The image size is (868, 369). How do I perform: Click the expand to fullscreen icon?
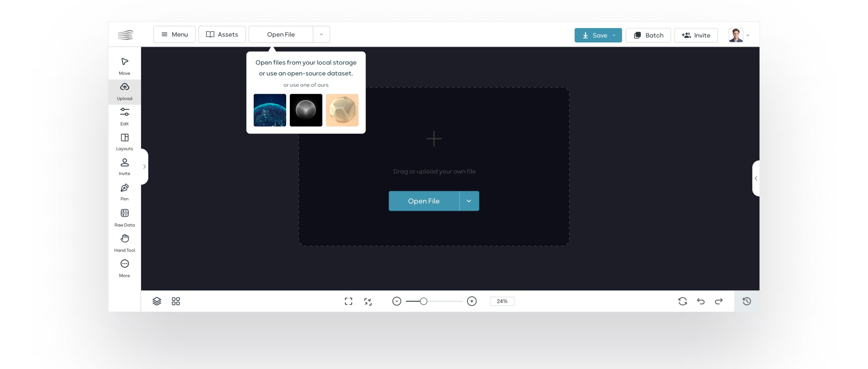tap(348, 301)
